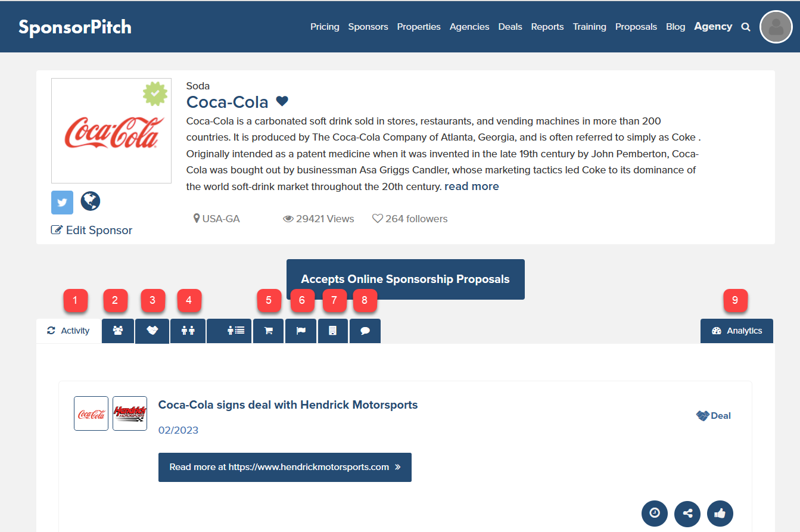The width and height of the screenshot is (800, 532).
Task: Click the 02/2023 date text
Action: 179,430
